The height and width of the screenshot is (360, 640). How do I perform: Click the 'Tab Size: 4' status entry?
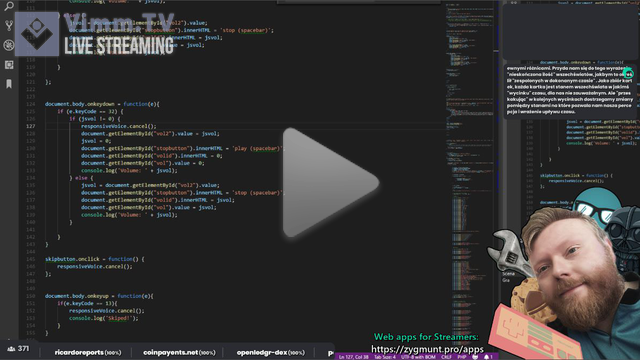(385, 357)
